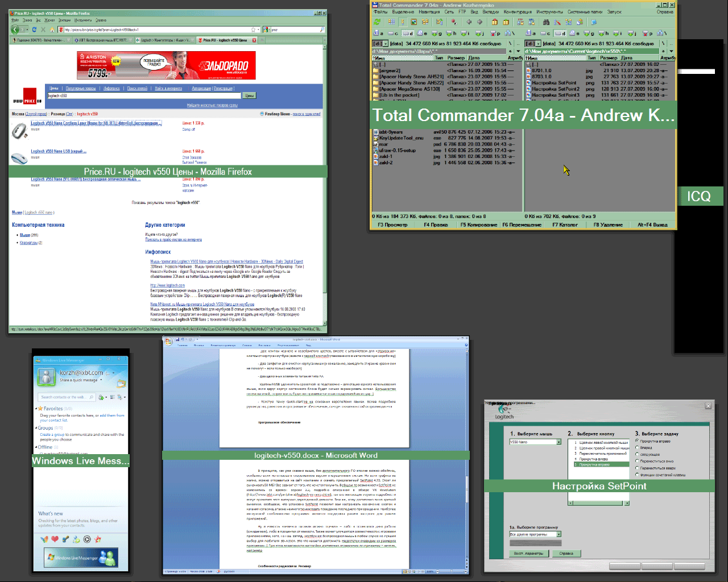Select folder '[airgear2]' in Total Commander left panel
The image size is (728, 582).
[x=446, y=70]
